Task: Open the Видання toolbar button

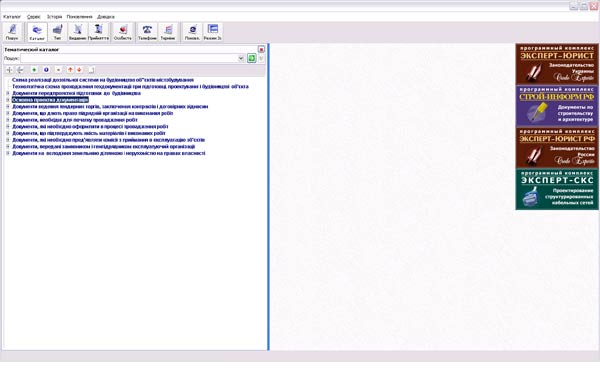Action: [78, 32]
